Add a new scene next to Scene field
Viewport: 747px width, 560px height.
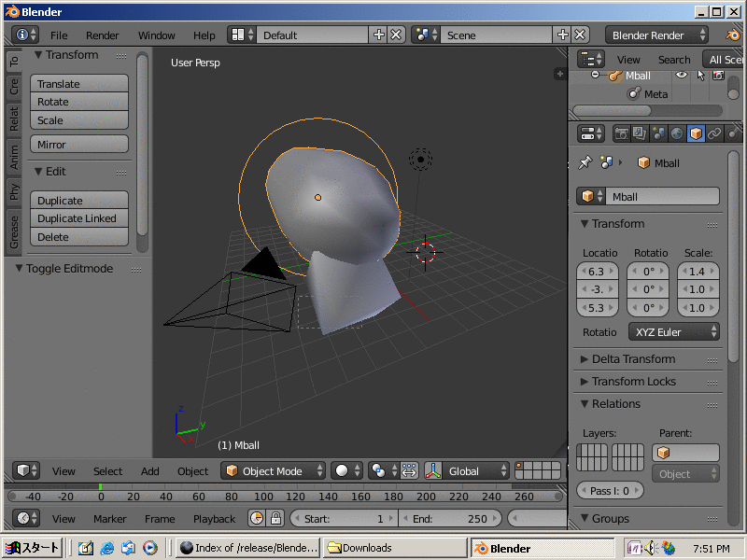563,35
